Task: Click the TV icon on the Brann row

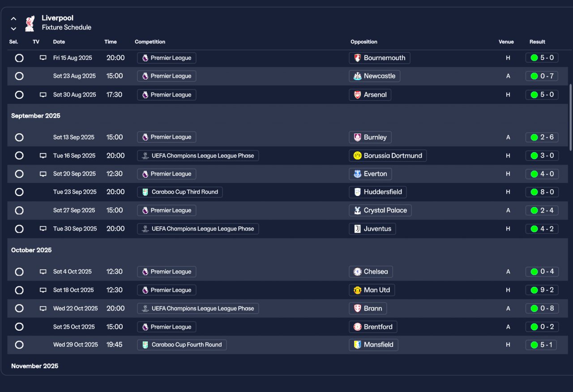Action: click(43, 308)
